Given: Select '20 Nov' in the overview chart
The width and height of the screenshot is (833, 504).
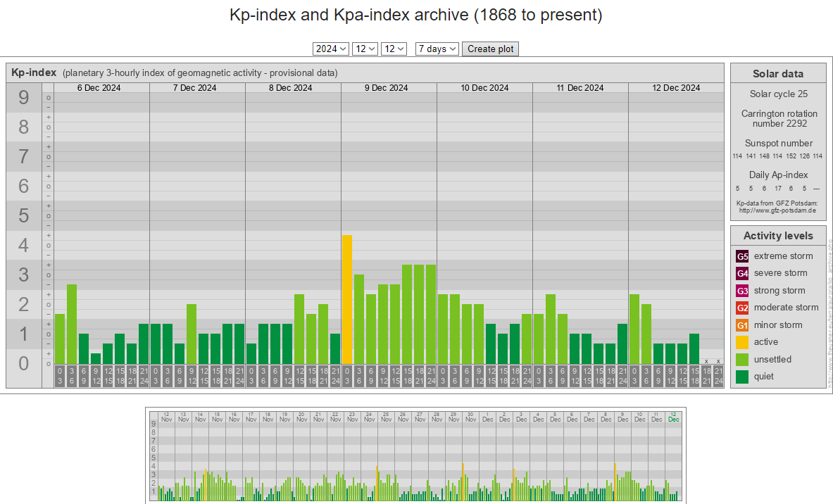Looking at the screenshot, I should 302,417.
